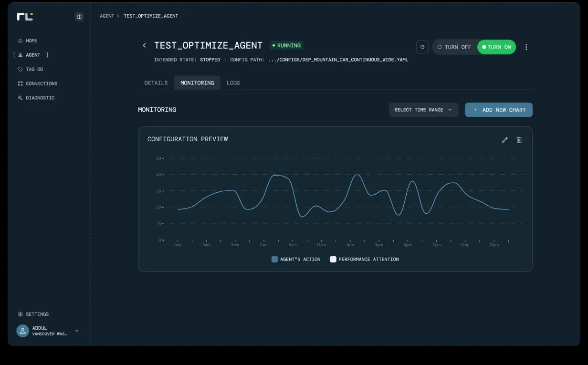Click the Configuration Preview chart title
This screenshot has width=588, height=365.
[x=188, y=139]
